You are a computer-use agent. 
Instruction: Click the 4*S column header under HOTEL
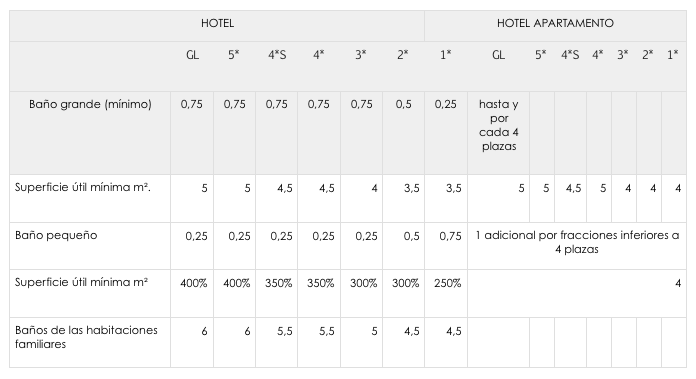277,55
